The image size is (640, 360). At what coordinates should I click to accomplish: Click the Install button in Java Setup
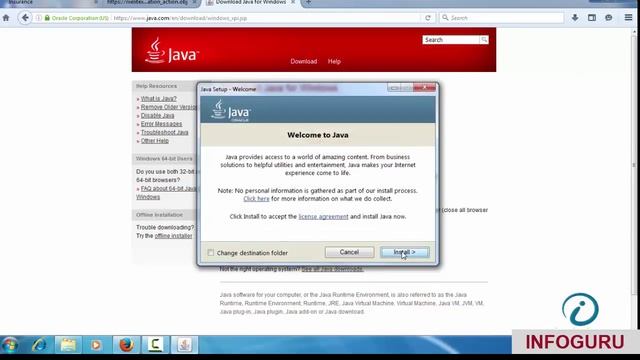(x=404, y=252)
